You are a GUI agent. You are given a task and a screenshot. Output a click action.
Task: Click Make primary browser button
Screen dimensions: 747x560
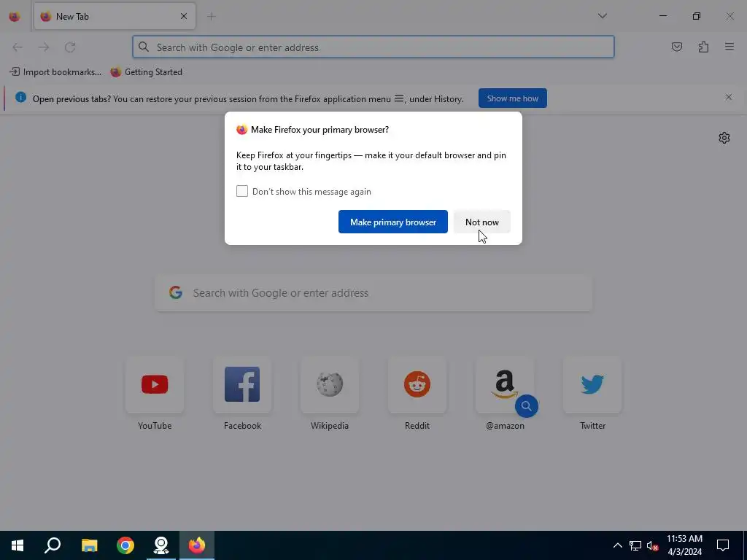coord(393,222)
